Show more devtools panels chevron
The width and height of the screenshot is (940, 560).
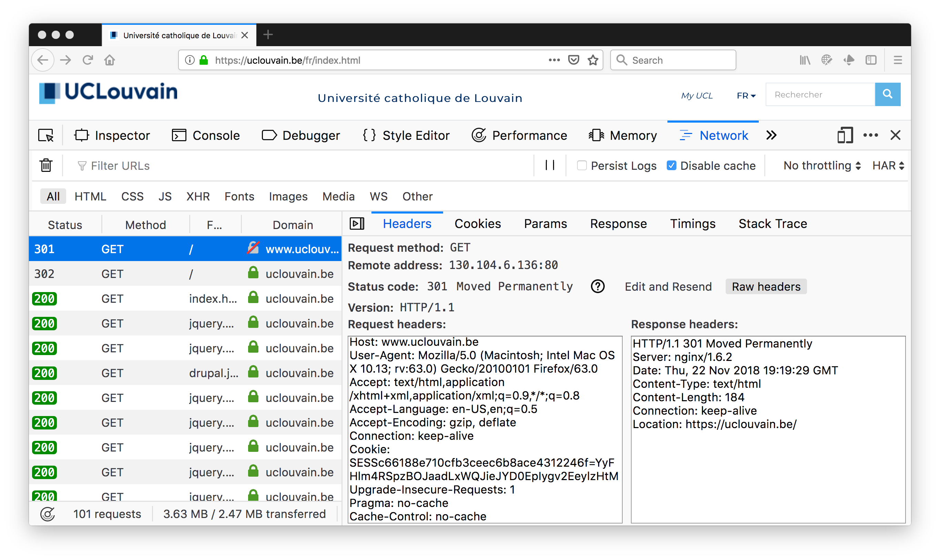tap(771, 135)
